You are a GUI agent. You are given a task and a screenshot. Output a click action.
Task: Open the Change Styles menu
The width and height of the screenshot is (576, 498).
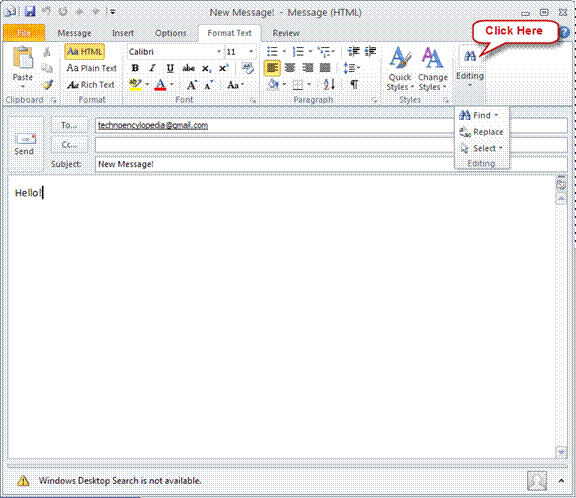click(432, 69)
